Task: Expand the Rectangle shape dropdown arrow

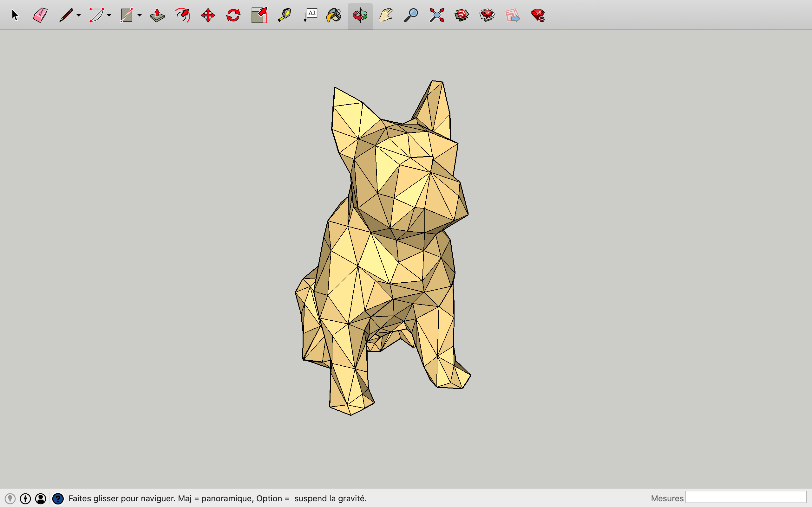Action: 140,15
